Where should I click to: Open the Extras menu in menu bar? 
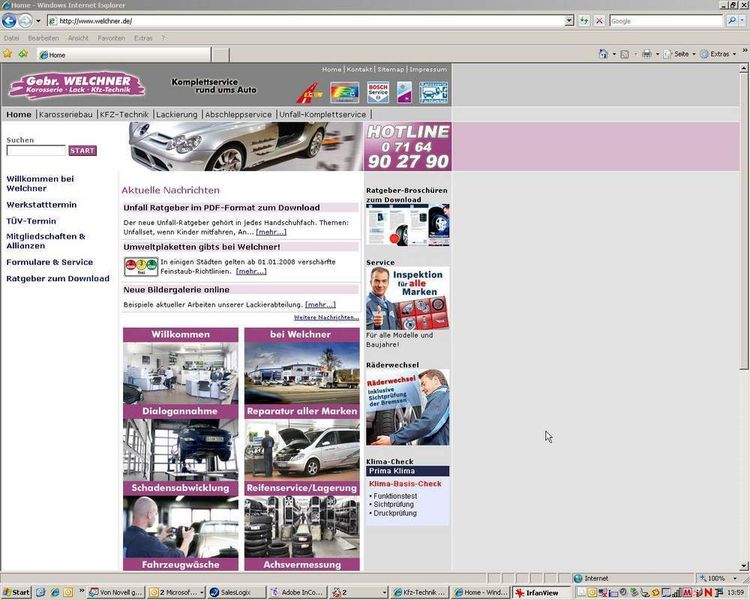pyautogui.click(x=143, y=38)
